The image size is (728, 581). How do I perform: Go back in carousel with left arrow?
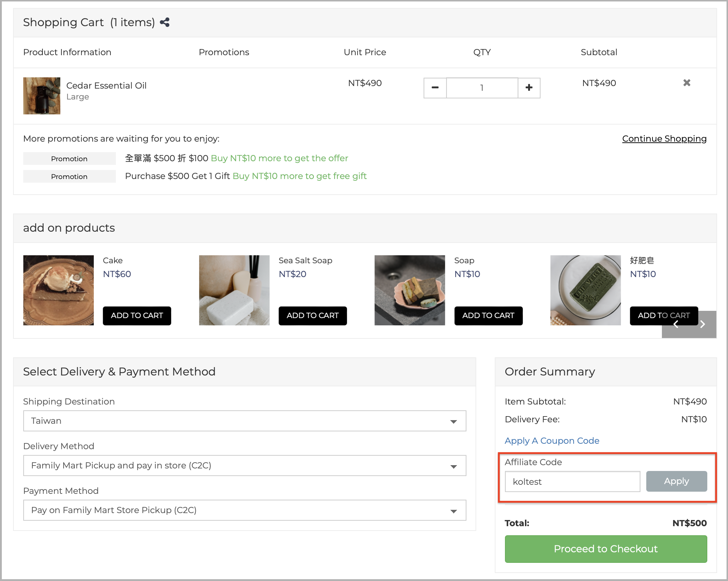point(676,324)
